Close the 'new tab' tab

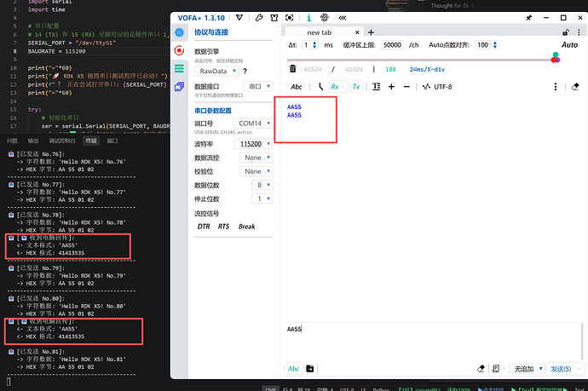357,32
